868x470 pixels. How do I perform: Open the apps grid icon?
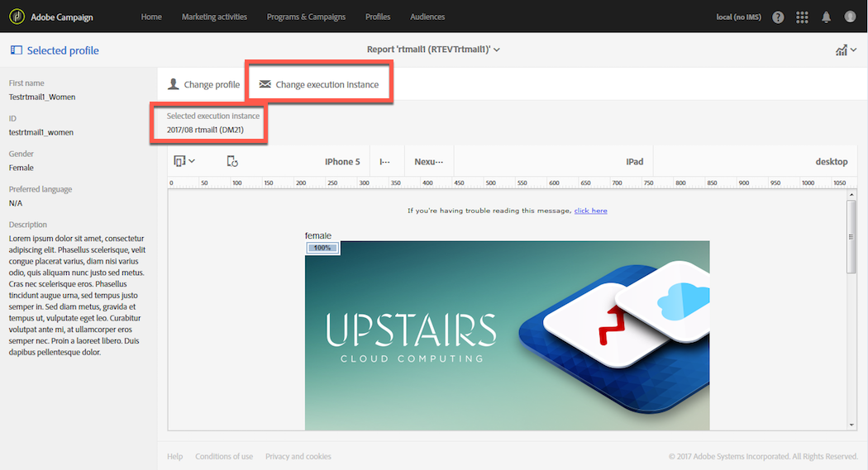click(x=802, y=17)
